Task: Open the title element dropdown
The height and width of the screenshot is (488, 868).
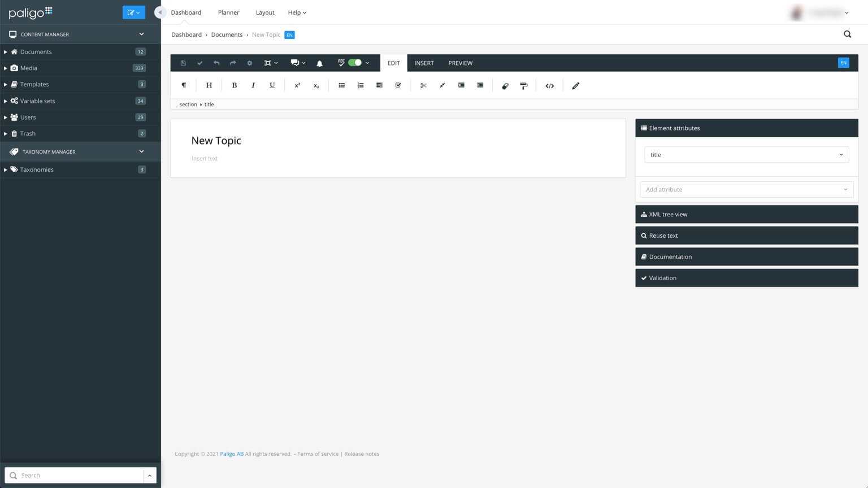Action: pos(746,155)
